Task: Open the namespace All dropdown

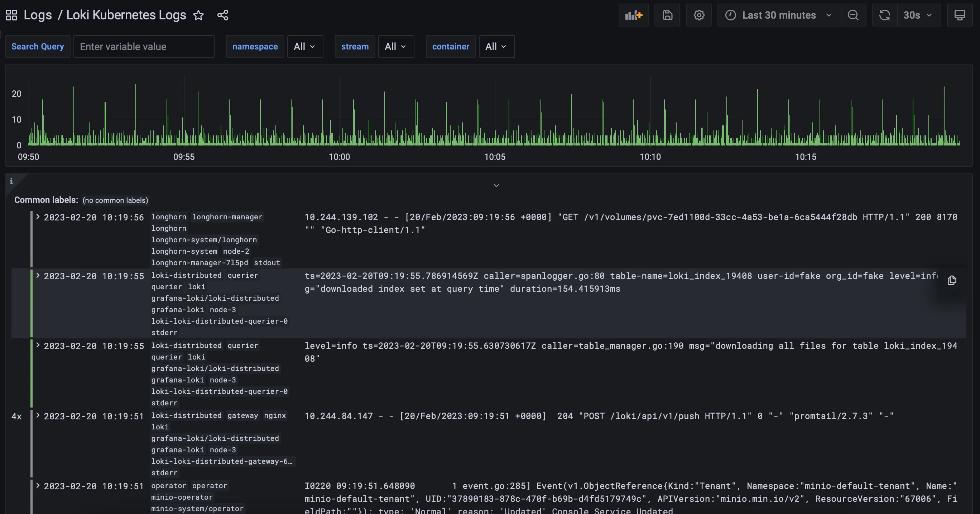Action: (x=305, y=47)
